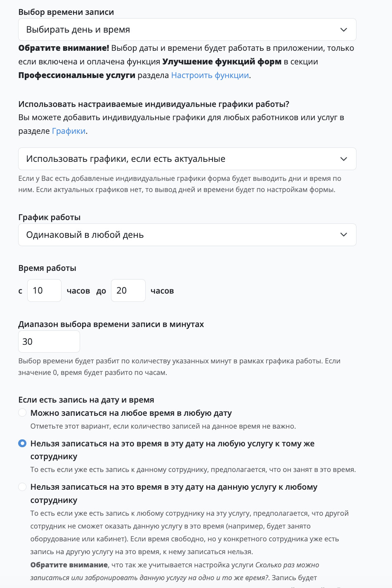This screenshot has width=392, height=588.
Task: Click the 'График работы' field label
Action: (50, 217)
